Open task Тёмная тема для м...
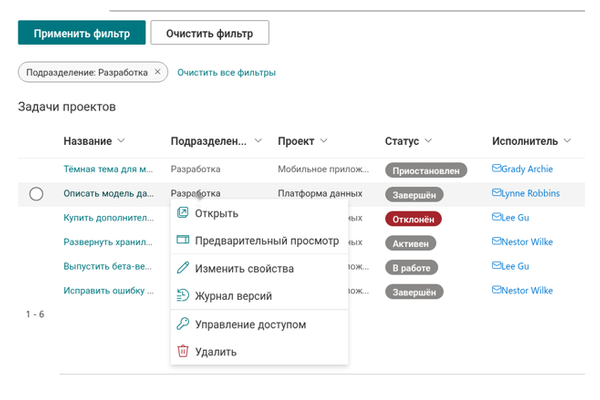The image size is (600, 400). (108, 169)
